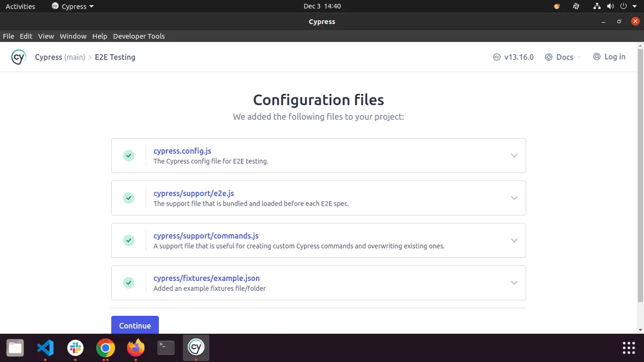Open Google Chrome from the dock
The width and height of the screenshot is (644, 362).
[x=106, y=348]
